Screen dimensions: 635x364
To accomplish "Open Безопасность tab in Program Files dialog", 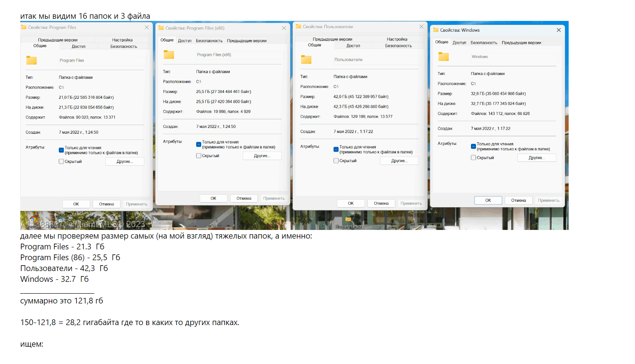I will 124,46.
